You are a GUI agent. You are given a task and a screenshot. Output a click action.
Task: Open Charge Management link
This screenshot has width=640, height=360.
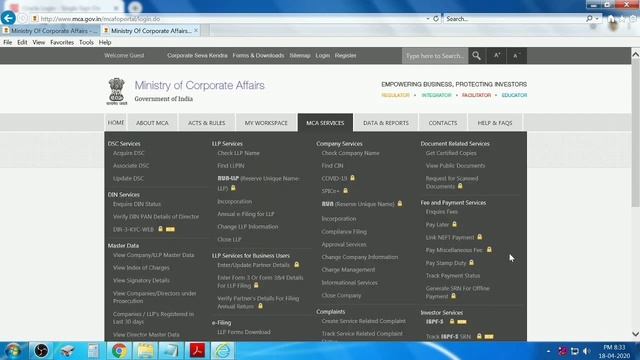point(348,270)
